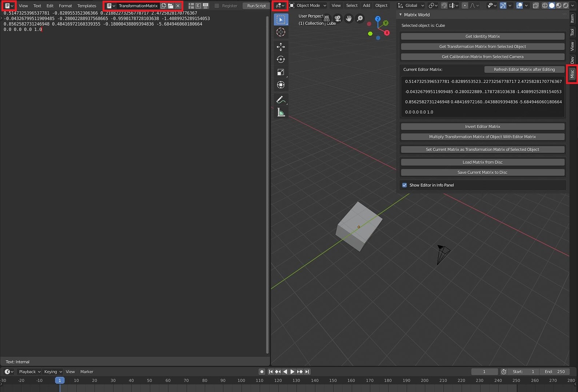This screenshot has width=578, height=392.
Task: Toggle camera view icon in viewport
Action: click(x=338, y=18)
